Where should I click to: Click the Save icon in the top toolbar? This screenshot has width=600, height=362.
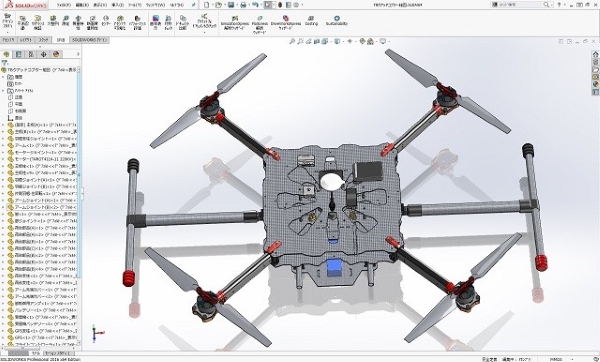coord(231,5)
